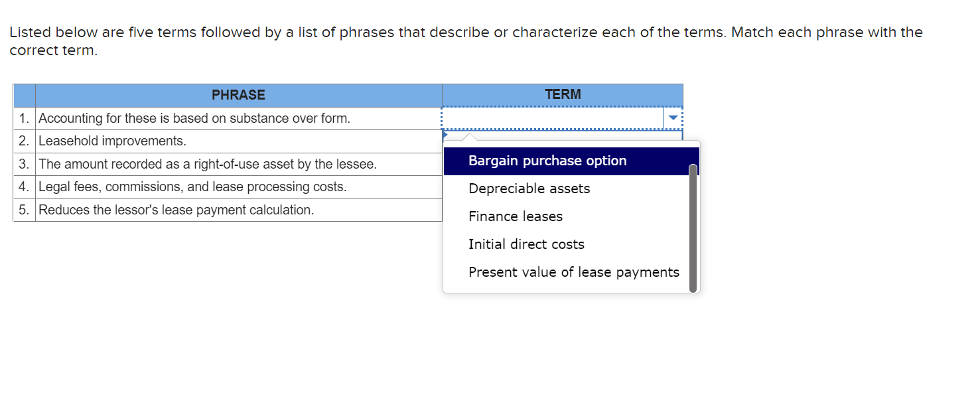Screen dimensions: 980x393
Task: Click the TERM column header
Action: click(x=562, y=95)
